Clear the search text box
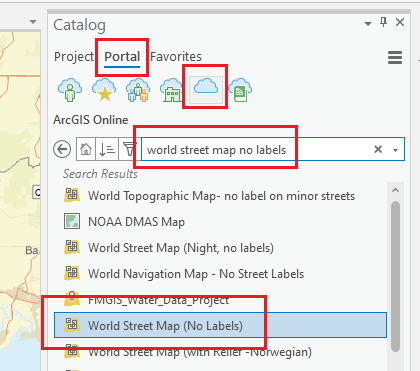The width and height of the screenshot is (420, 371). click(x=378, y=149)
